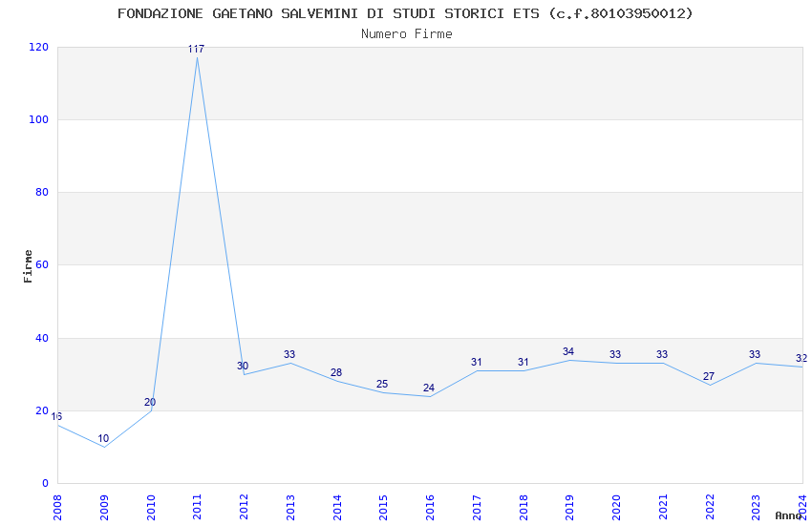This screenshot has height=525, width=812.
Task: Click the y-axis value 40
Action: pos(42,338)
